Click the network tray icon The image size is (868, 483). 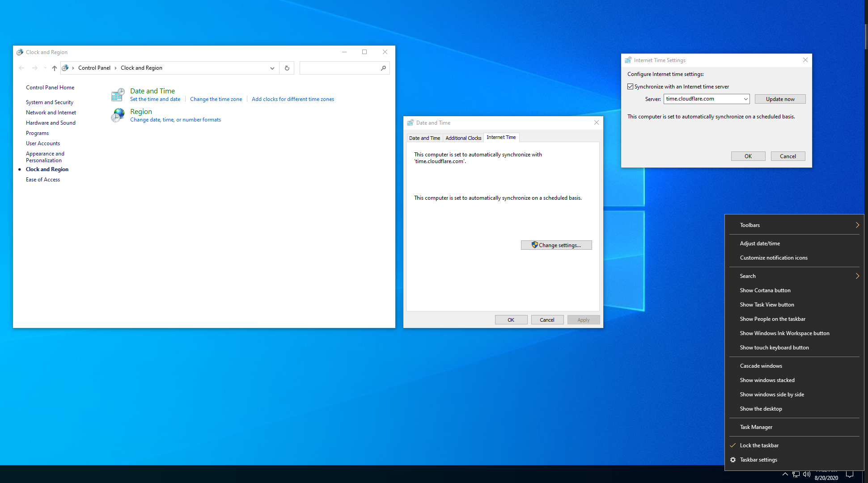point(796,475)
